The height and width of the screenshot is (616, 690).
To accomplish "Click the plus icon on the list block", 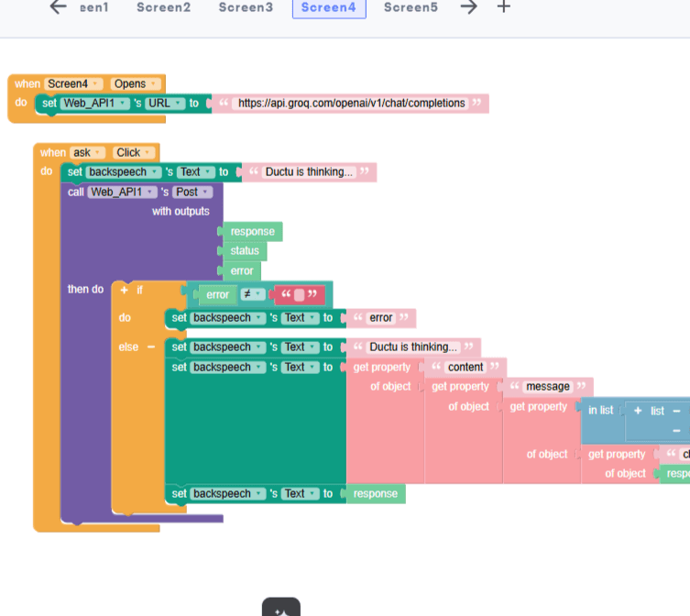I will tap(637, 411).
